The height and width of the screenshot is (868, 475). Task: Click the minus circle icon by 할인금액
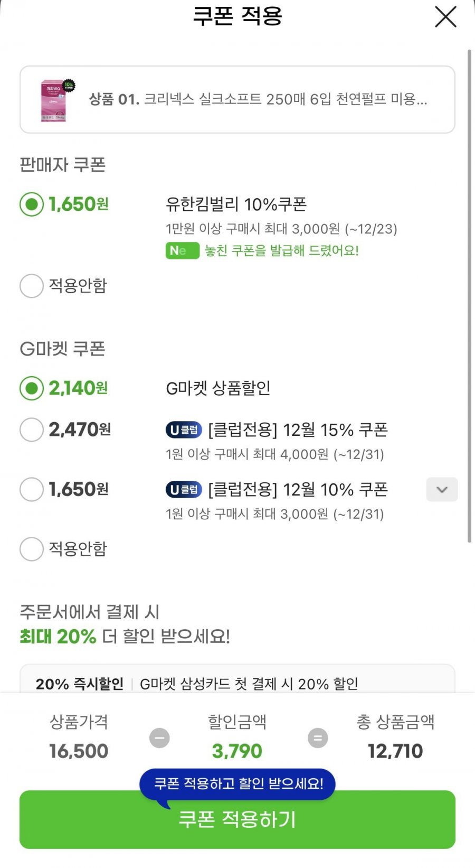click(159, 738)
